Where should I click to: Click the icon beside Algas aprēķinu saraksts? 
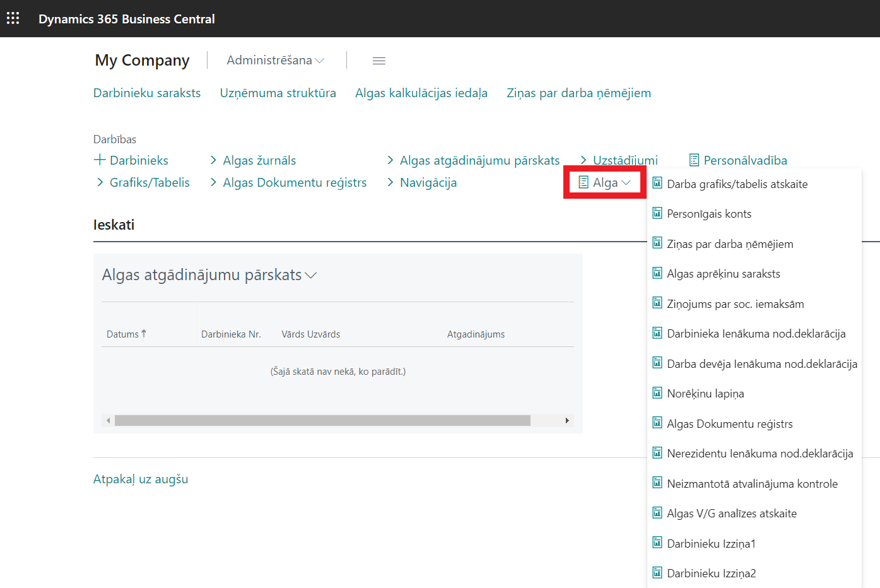(657, 273)
